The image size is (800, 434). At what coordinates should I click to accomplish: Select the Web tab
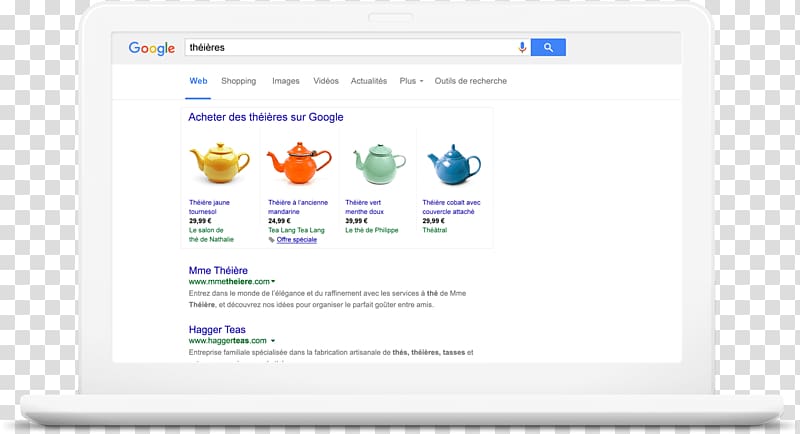tap(198, 81)
